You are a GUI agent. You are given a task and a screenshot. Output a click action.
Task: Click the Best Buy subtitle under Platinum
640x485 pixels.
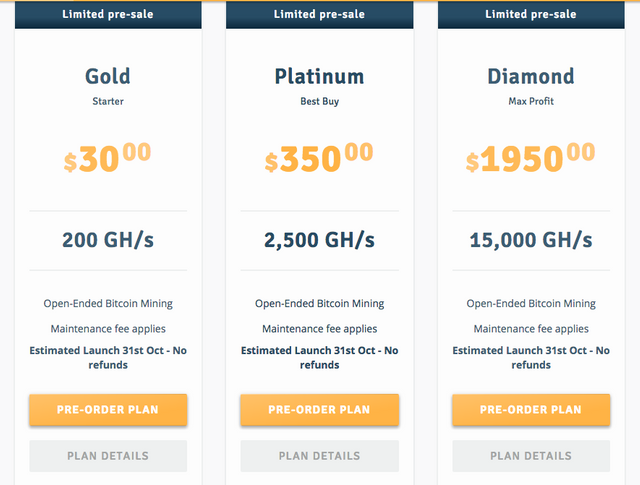[x=319, y=101]
